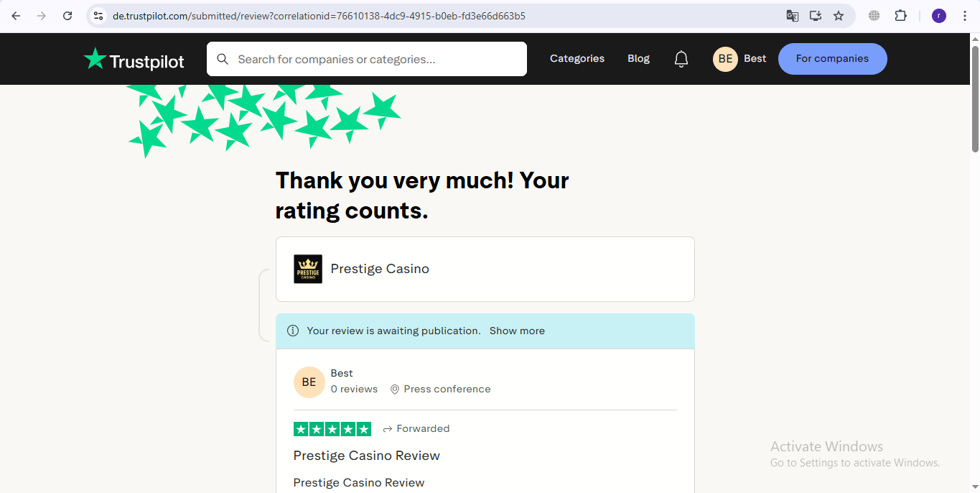Click 'Your review is awaiting publication.' text
The height and width of the screenshot is (493, 980).
click(393, 331)
